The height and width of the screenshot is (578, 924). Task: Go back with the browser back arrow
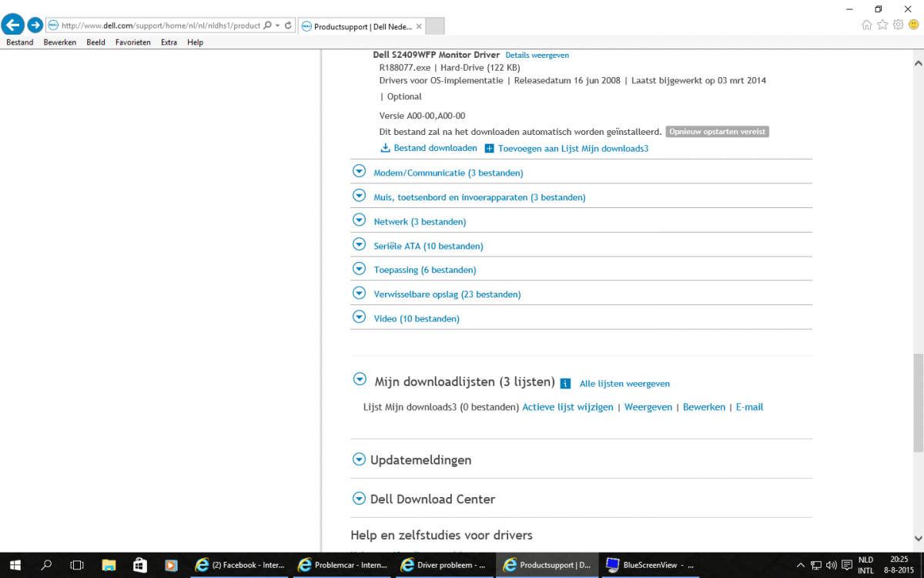point(12,25)
